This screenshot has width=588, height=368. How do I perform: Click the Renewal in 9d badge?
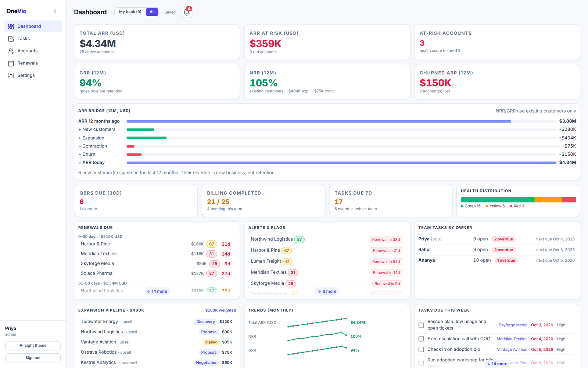coord(387,284)
